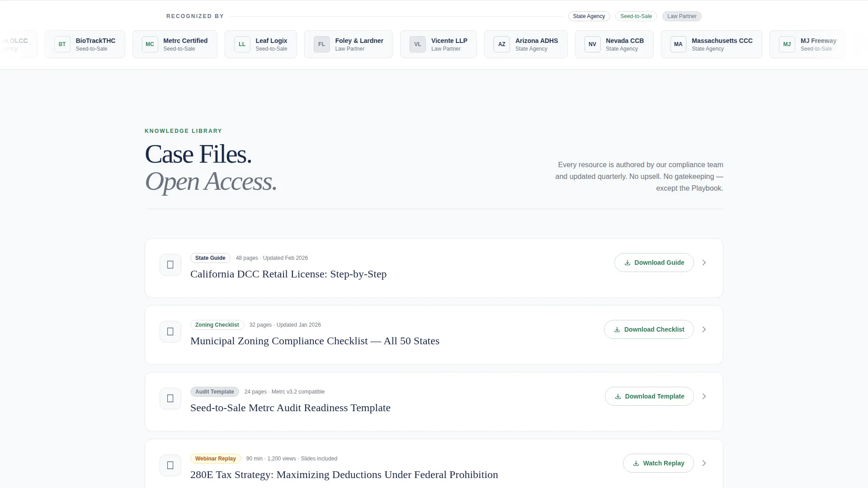Image resolution: width=868 pixels, height=488 pixels.
Task: Click the Download Template button
Action: tap(649, 396)
